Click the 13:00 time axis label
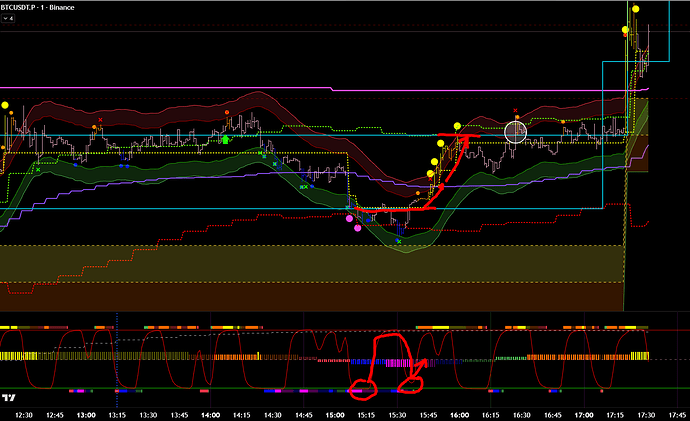This screenshot has width=690, height=421. [x=86, y=413]
